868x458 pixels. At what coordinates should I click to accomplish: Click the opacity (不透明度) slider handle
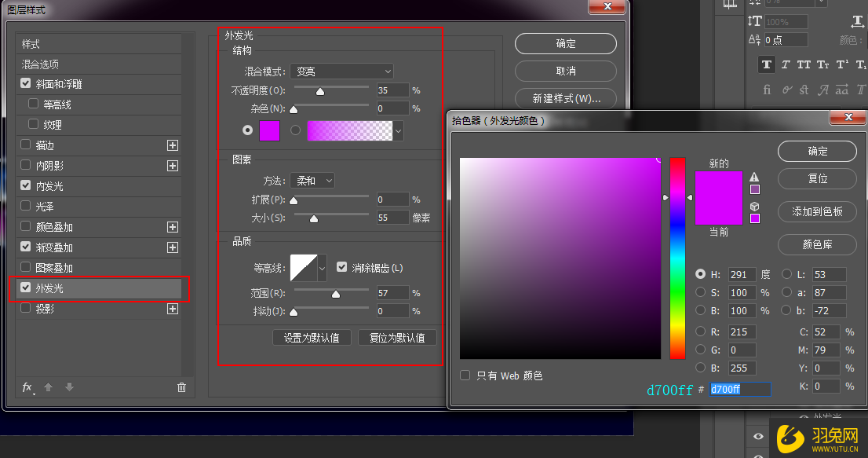point(320,91)
